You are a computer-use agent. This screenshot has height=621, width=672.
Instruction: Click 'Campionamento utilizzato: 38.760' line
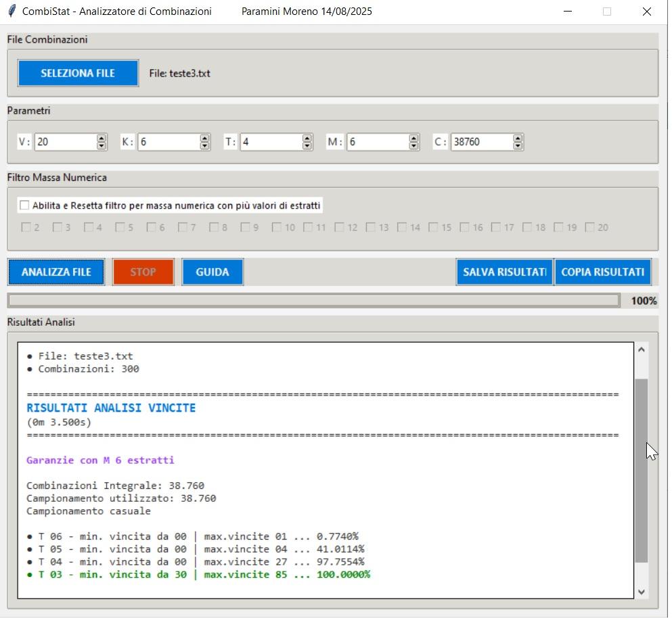121,499
